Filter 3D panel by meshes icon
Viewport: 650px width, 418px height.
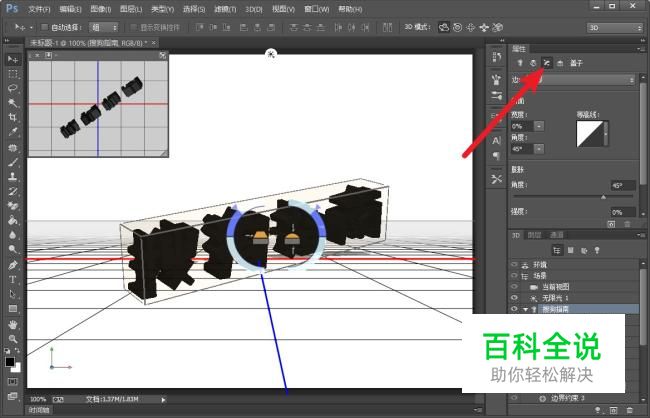tap(571, 250)
